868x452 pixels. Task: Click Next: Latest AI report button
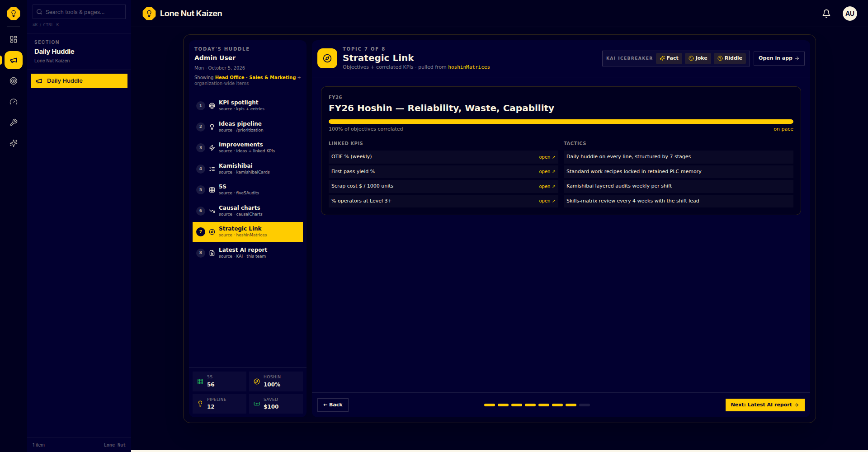pos(765,405)
